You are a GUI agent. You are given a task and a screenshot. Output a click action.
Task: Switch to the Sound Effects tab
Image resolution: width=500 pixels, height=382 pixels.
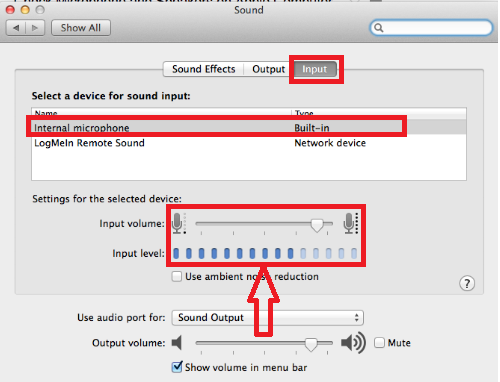tap(204, 69)
